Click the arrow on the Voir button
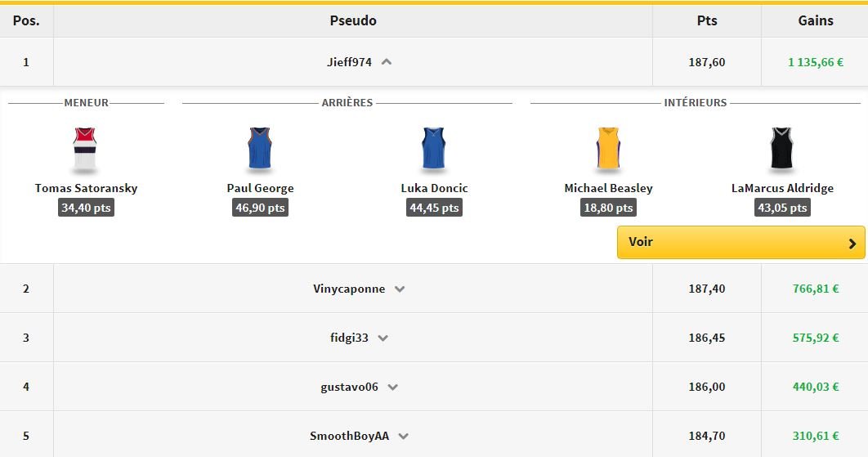The height and width of the screenshot is (457, 868). pyautogui.click(x=852, y=243)
